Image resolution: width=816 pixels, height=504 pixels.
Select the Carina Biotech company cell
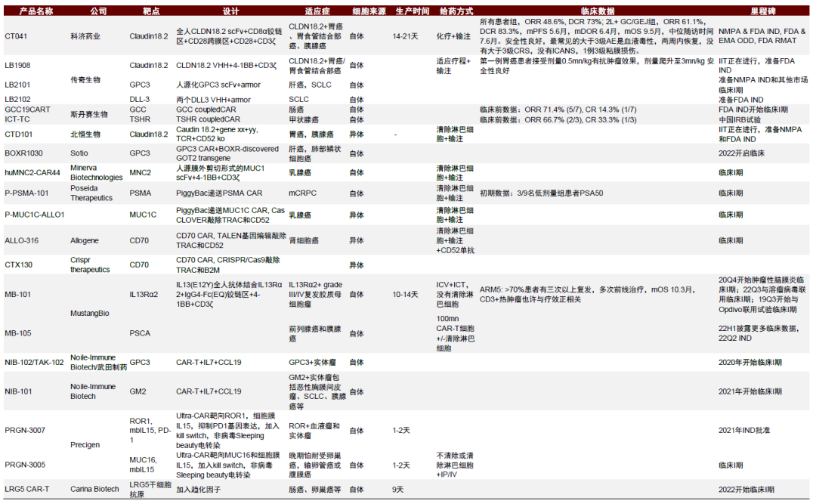[94, 489]
